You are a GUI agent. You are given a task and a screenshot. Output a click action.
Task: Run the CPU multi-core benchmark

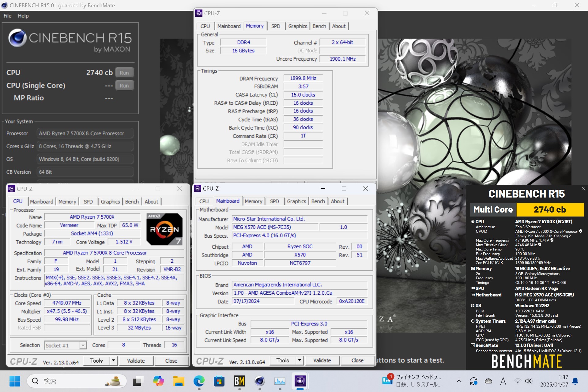[x=124, y=73]
